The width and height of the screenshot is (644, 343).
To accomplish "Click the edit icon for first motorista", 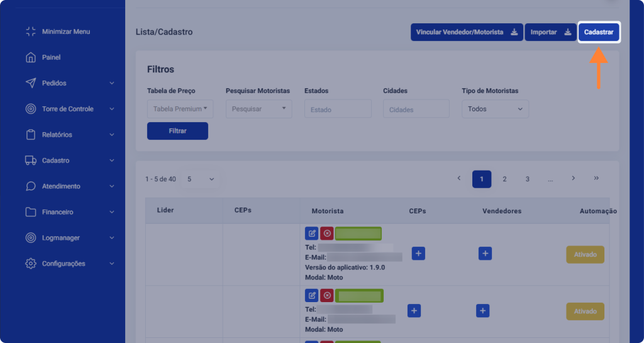I will 311,233.
